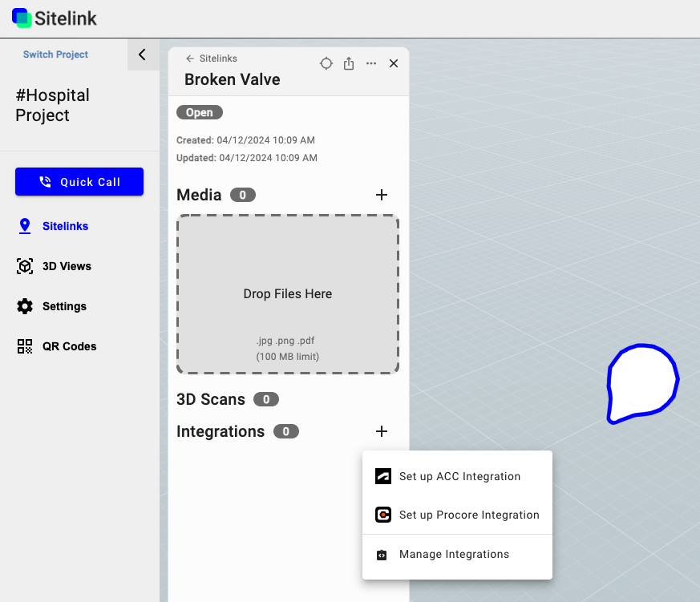Image resolution: width=700 pixels, height=602 pixels.
Task: Open the 3D Views section
Action: click(67, 266)
